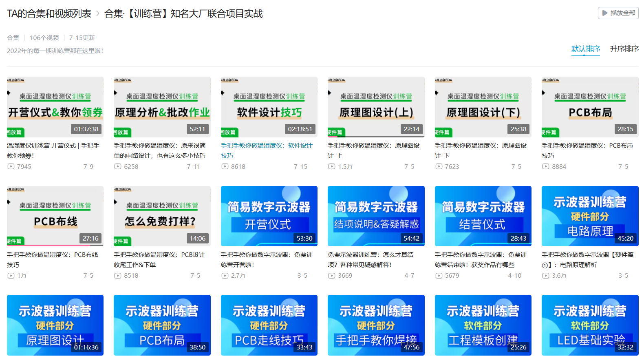The image size is (644, 356).
Task: Select the 怎么免费打样? thumbnail
Action: (162, 216)
